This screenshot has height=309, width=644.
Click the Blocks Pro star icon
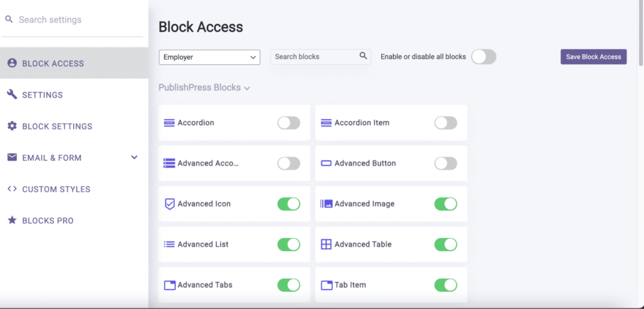12,220
